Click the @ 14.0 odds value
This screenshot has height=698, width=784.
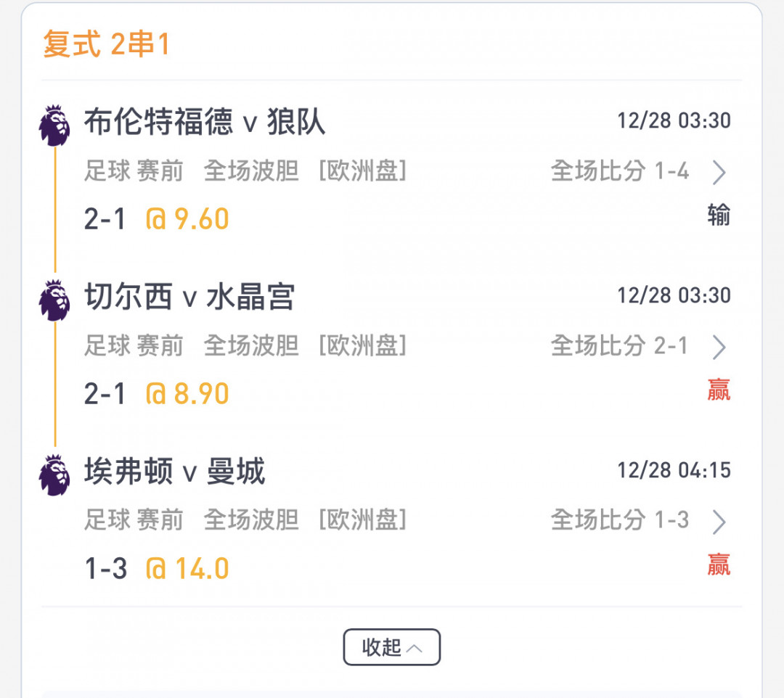[187, 568]
